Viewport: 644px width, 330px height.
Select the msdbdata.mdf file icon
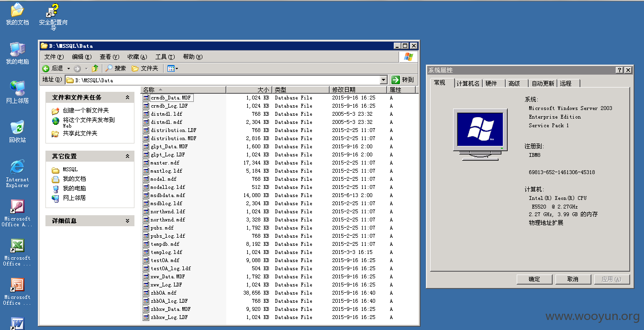tap(146, 195)
